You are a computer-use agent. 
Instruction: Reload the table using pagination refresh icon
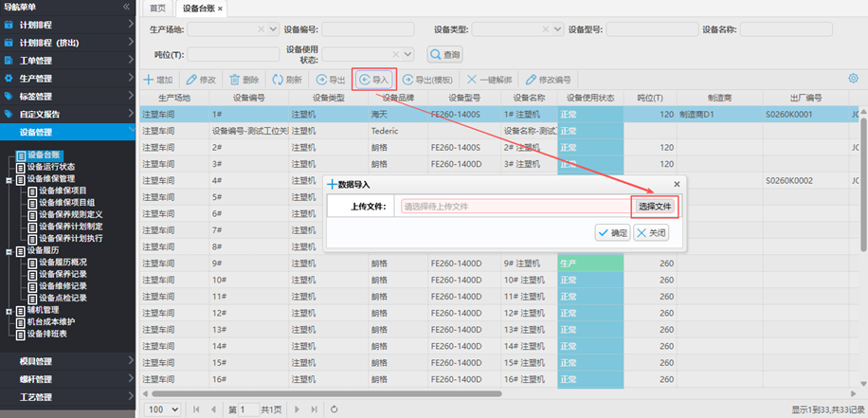pyautogui.click(x=334, y=409)
